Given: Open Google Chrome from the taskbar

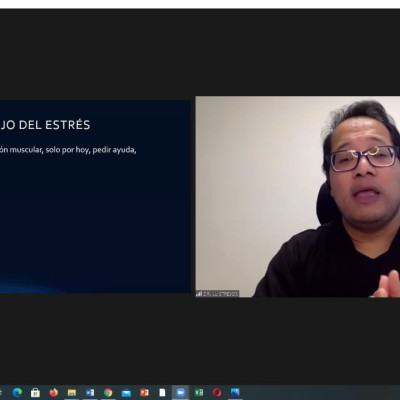Looking at the screenshot, I should (x=108, y=392).
